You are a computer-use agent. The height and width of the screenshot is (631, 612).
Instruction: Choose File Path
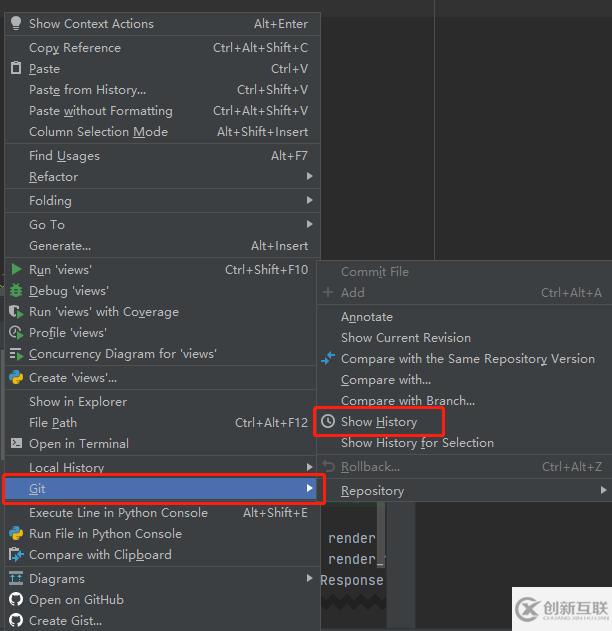162,423
